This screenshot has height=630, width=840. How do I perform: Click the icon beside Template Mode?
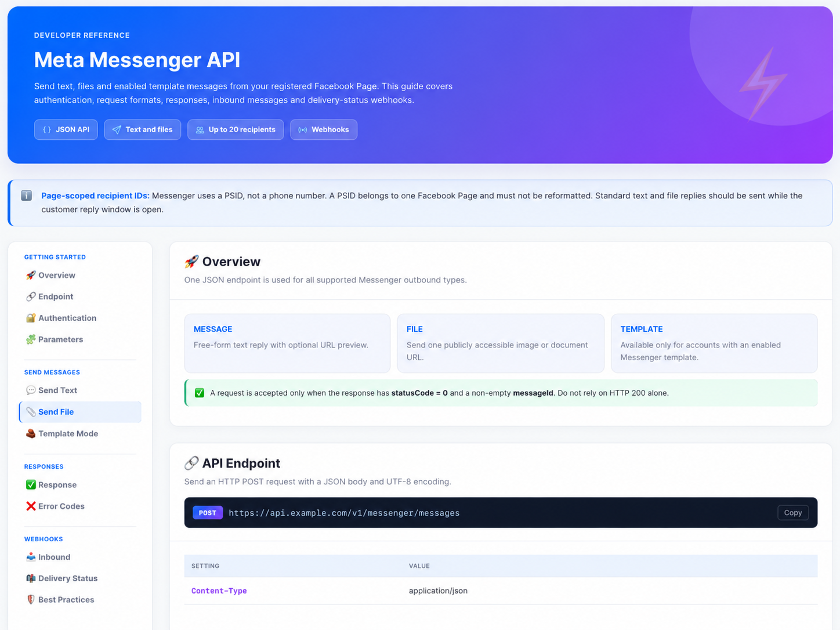coord(31,434)
